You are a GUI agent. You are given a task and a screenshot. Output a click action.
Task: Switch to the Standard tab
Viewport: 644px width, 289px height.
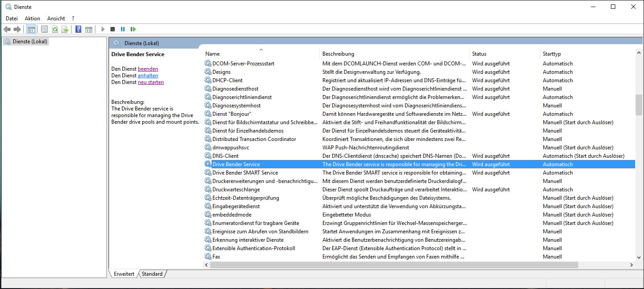pyautogui.click(x=152, y=274)
